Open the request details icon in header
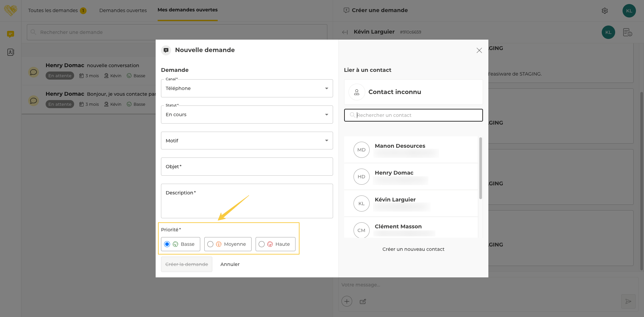Screen dimensions: 644x317 click(x=627, y=32)
